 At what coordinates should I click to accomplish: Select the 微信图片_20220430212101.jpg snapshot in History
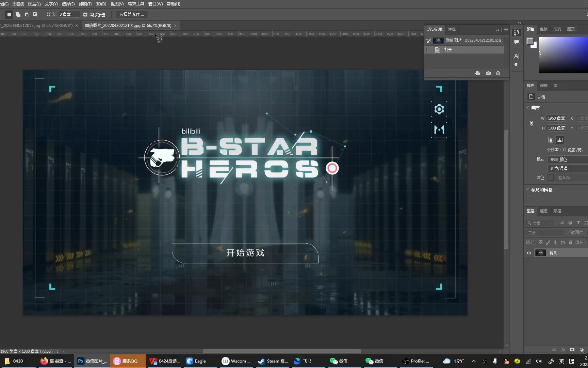464,41
